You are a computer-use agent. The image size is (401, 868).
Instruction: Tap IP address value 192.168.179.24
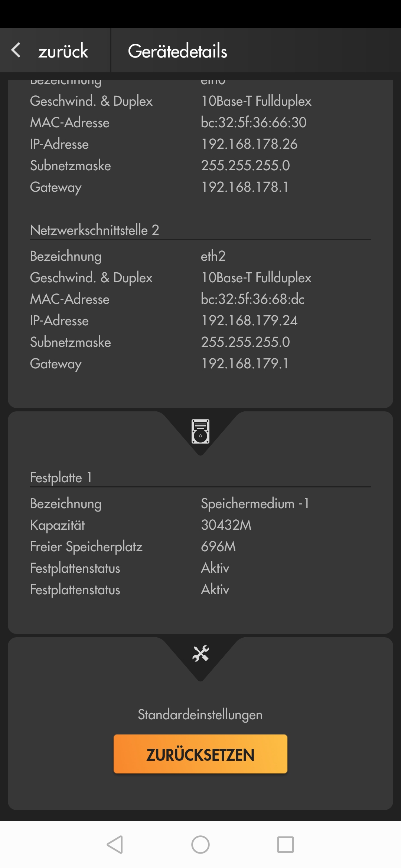click(249, 320)
